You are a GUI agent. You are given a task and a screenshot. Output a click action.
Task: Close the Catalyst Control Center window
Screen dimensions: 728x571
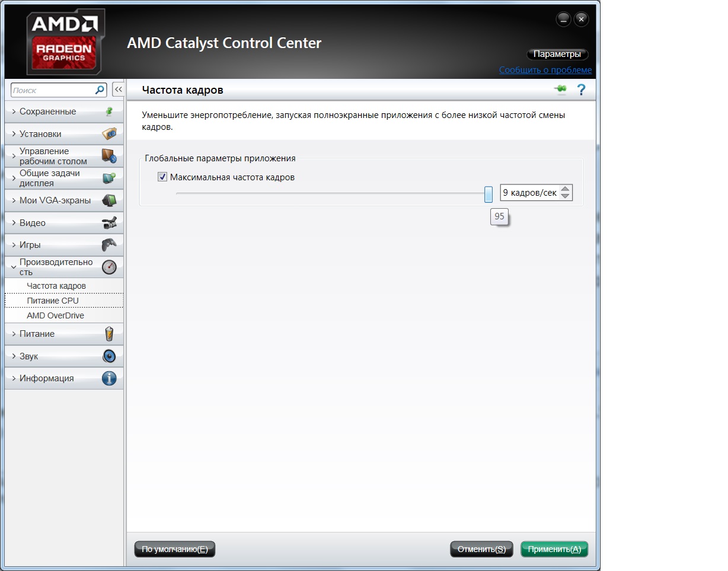click(x=581, y=20)
